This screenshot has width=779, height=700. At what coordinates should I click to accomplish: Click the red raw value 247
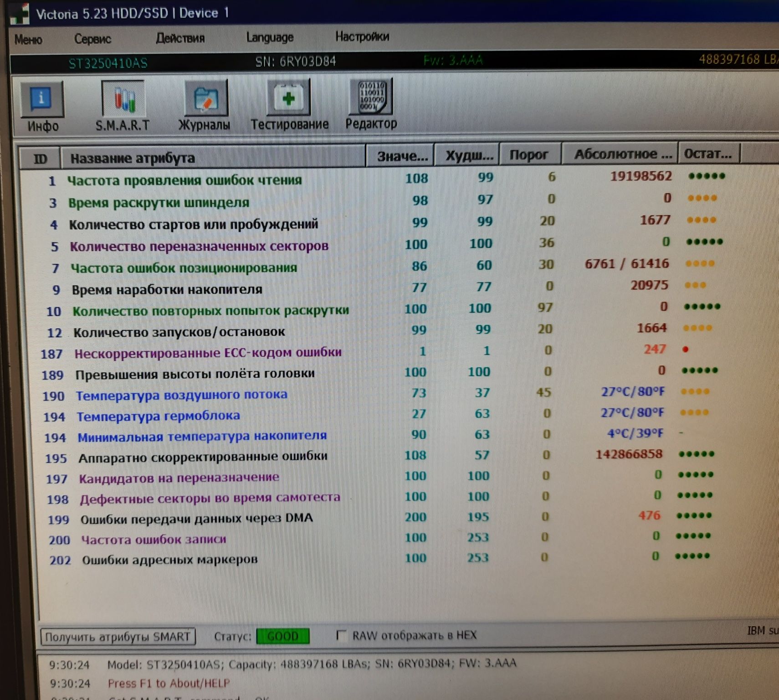pos(655,349)
